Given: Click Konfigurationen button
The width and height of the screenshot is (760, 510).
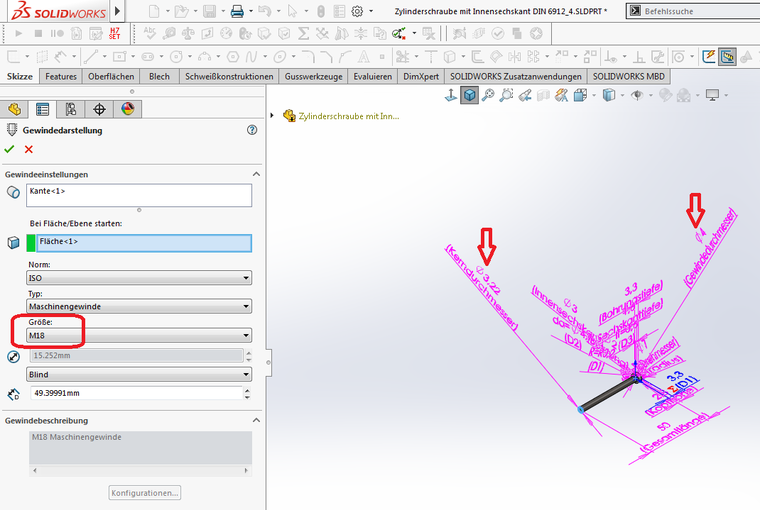Looking at the screenshot, I should coord(144,493).
